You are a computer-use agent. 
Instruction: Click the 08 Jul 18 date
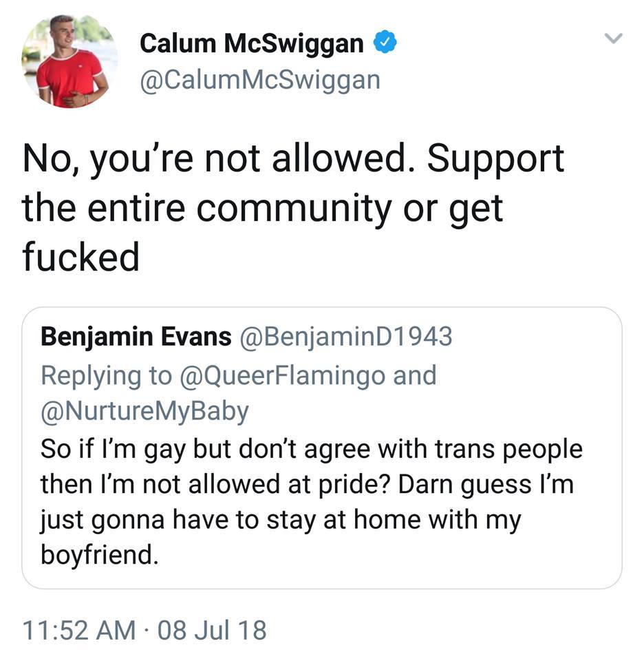pyautogui.click(x=212, y=629)
